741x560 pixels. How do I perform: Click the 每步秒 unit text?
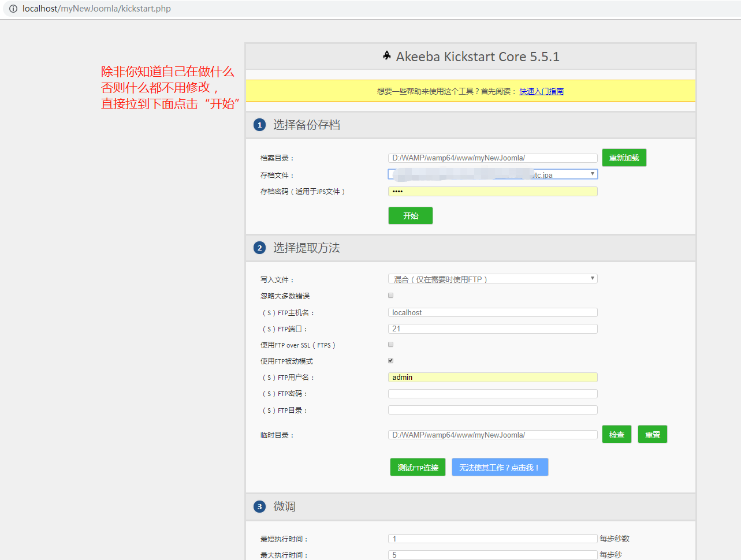pos(611,555)
